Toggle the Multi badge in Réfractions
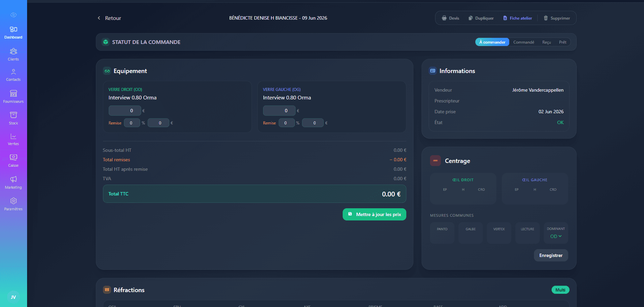 coord(560,290)
